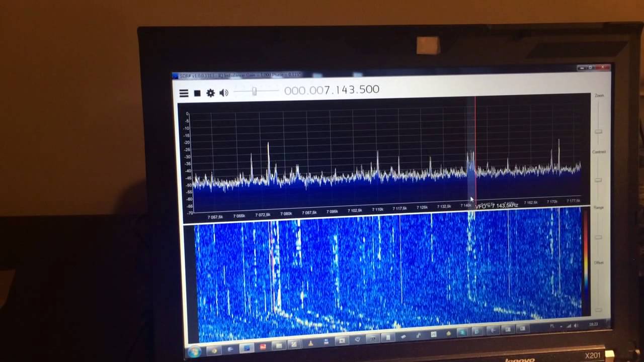This screenshot has width=644, height=362.
Task: Open the SDR# hamburger menu
Action: click(x=184, y=93)
